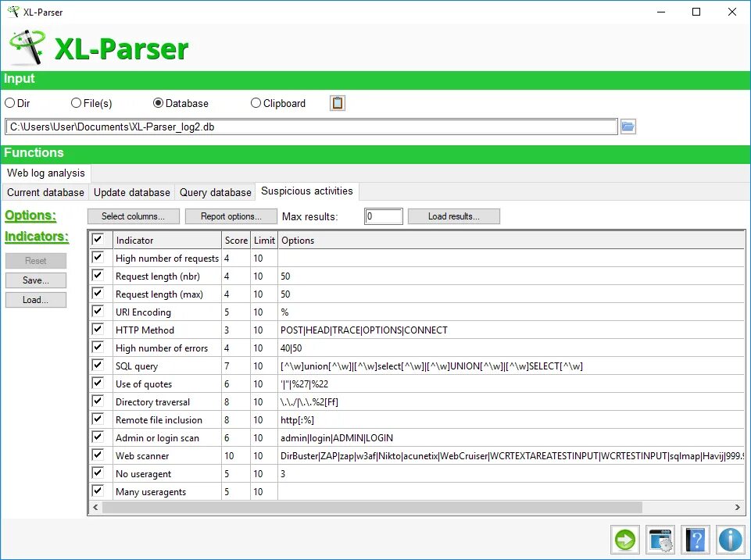Toggle the No useragent checkbox

point(98,473)
